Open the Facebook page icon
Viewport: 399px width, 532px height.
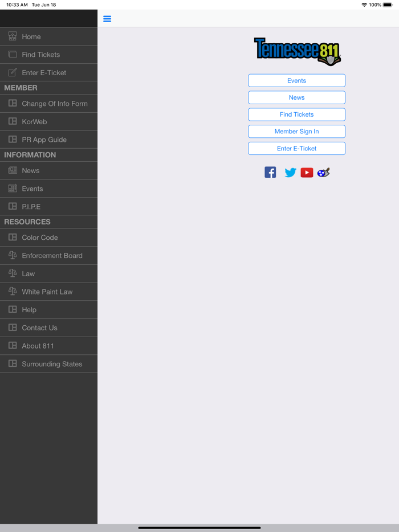(270, 173)
